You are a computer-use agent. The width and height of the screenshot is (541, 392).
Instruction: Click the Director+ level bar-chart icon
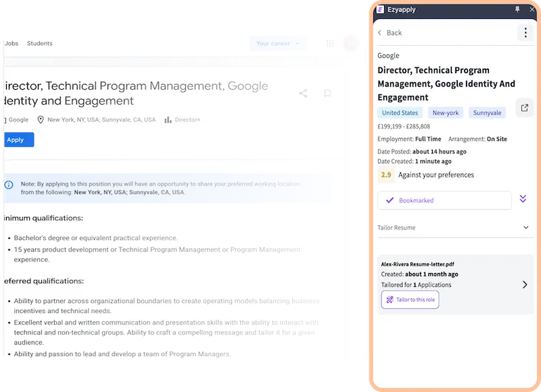tap(168, 120)
